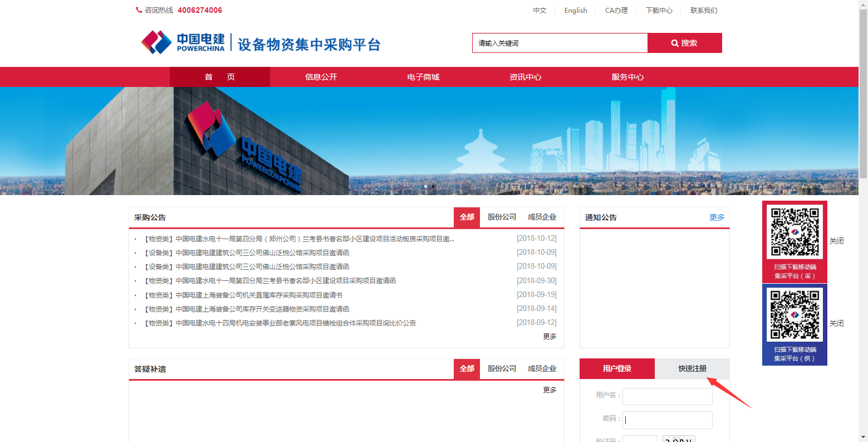
Task: Select 成员企业 tab in 采购公告
Action: tap(542, 217)
